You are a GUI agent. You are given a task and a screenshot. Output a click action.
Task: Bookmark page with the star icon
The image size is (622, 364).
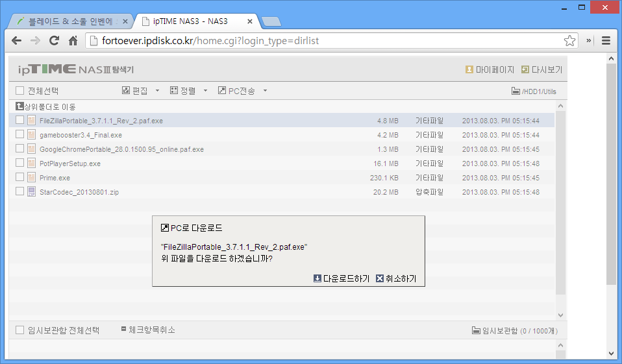point(569,41)
